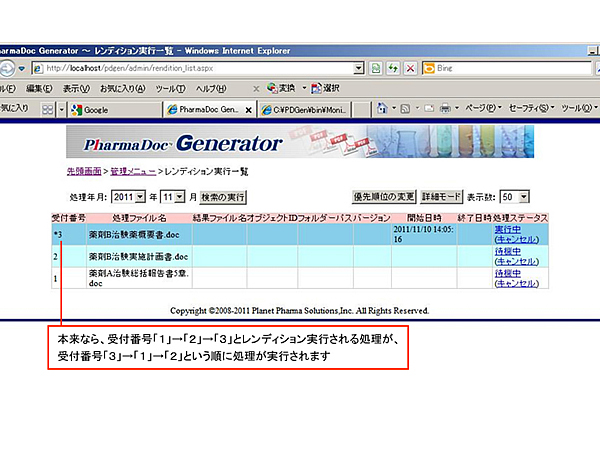Open the address bar dropdown
The image size is (600, 450).
pos(358,68)
